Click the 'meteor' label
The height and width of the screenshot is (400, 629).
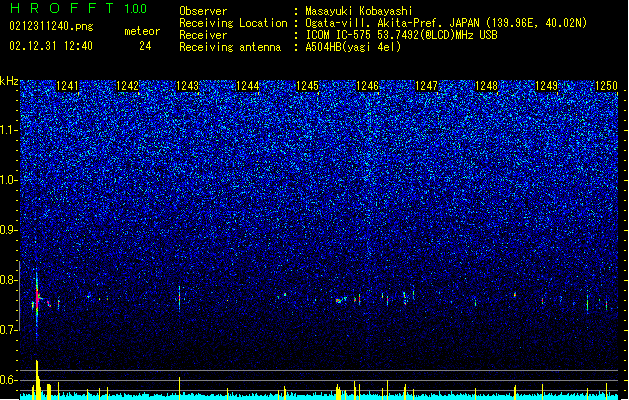click(142, 31)
